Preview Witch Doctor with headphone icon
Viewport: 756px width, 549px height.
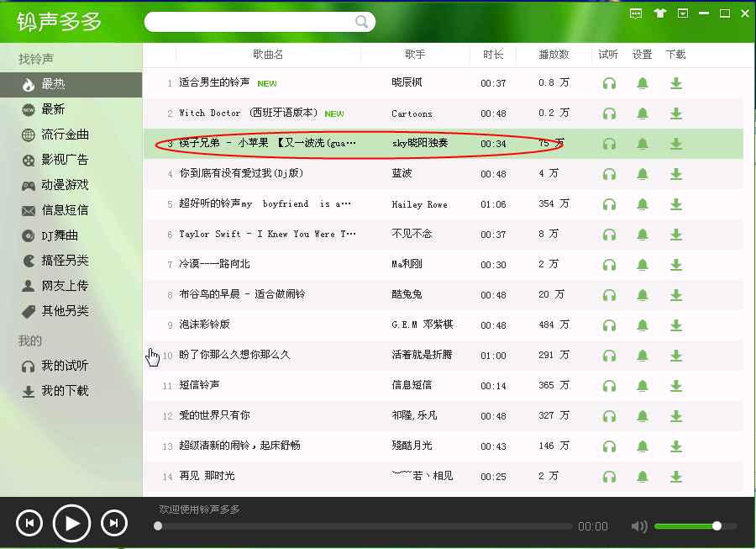point(610,113)
